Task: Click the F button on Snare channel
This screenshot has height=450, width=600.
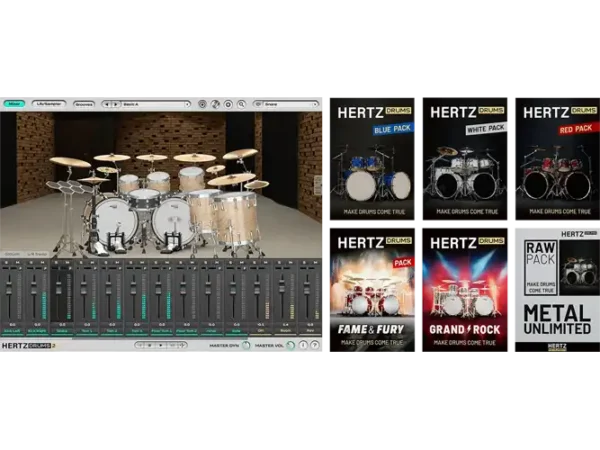Action: (70, 268)
